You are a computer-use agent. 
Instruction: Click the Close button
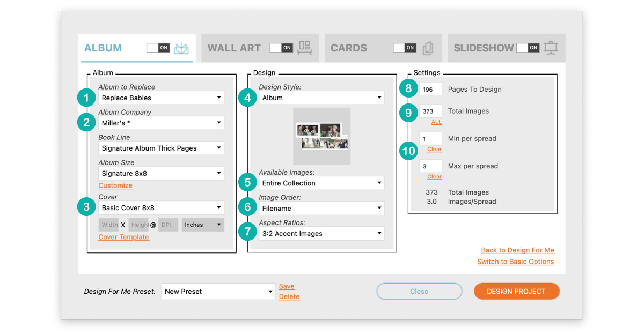[x=419, y=291]
